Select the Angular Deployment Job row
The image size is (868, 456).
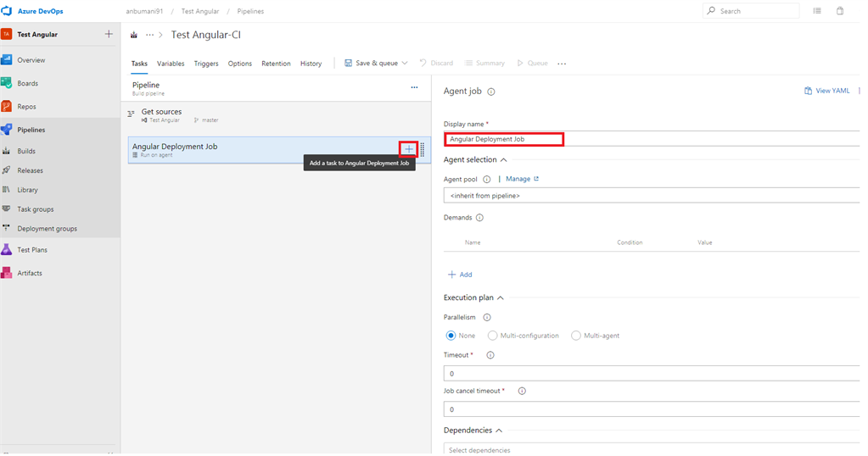(x=279, y=150)
